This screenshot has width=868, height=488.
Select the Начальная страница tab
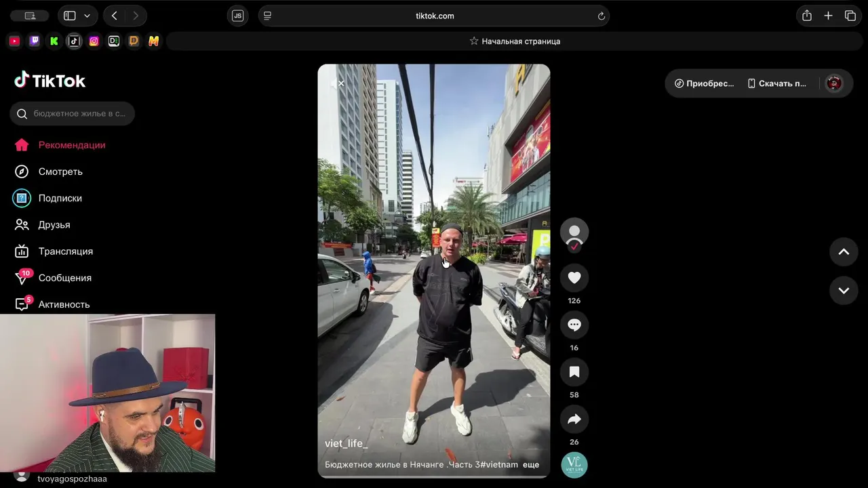515,41
